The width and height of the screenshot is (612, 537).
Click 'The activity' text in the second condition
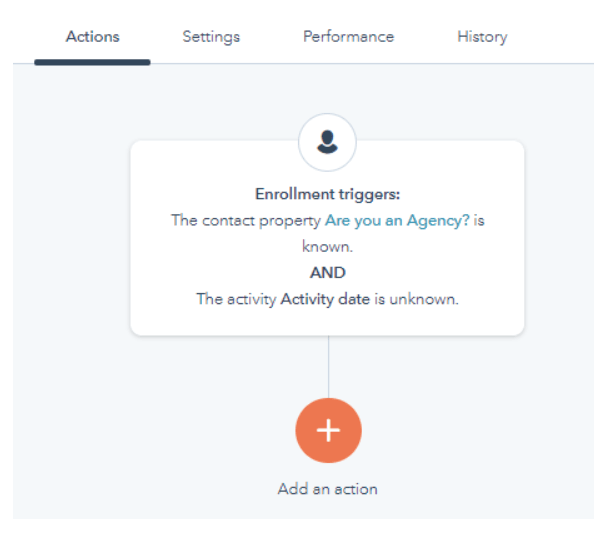tap(235, 298)
